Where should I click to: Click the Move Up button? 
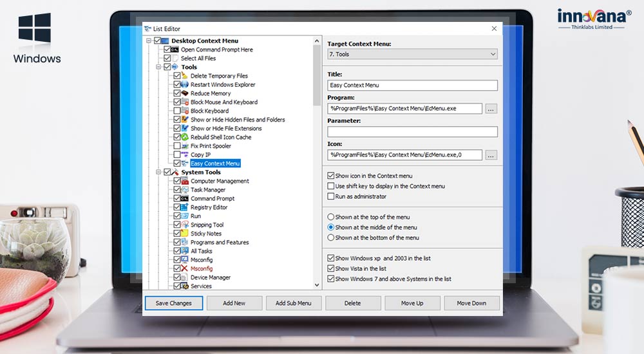(412, 303)
